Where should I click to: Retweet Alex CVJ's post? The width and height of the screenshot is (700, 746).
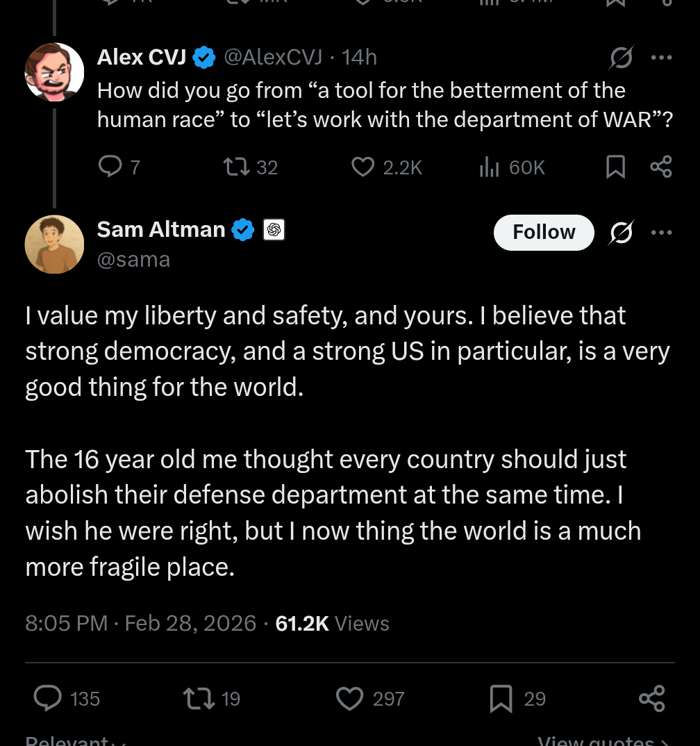[x=233, y=167]
